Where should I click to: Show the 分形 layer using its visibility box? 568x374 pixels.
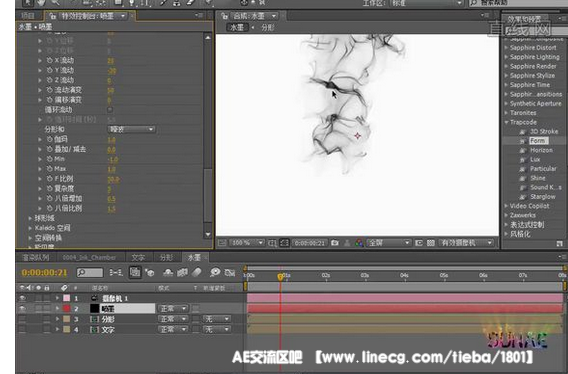coord(22,319)
